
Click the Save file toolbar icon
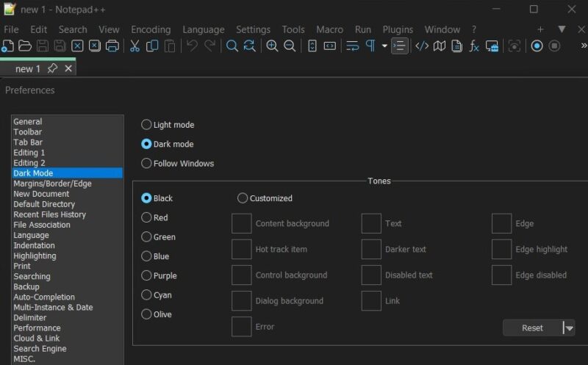(43, 46)
